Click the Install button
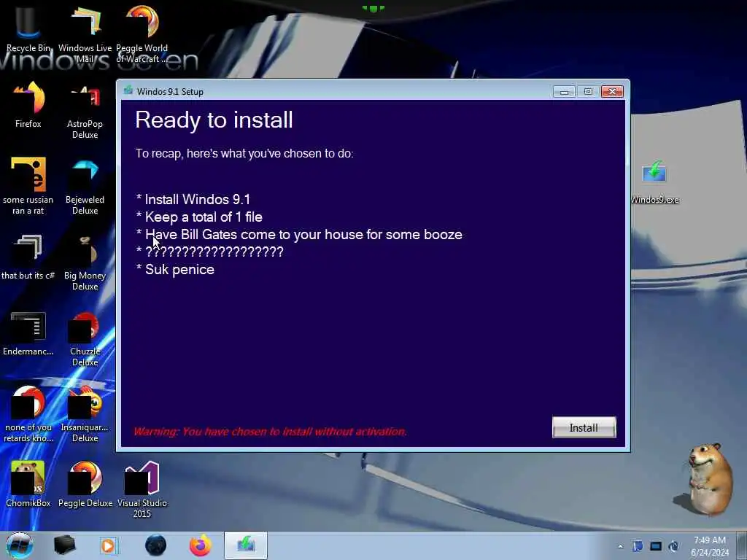Viewport: 747px width, 560px height. tap(584, 427)
